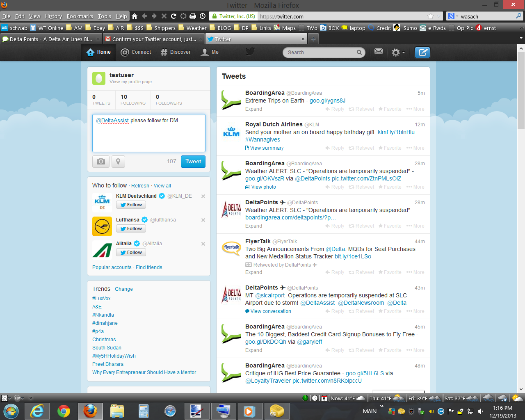This screenshot has height=420, width=525.
Task: Open the Bookmarks menu
Action: pyautogui.click(x=80, y=16)
